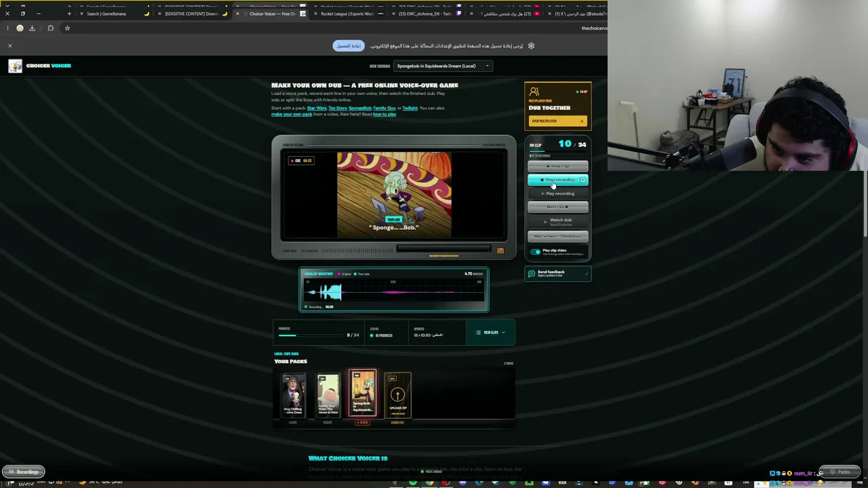
Task: Click the Dub Together multiplayer people icon
Action: tap(534, 92)
